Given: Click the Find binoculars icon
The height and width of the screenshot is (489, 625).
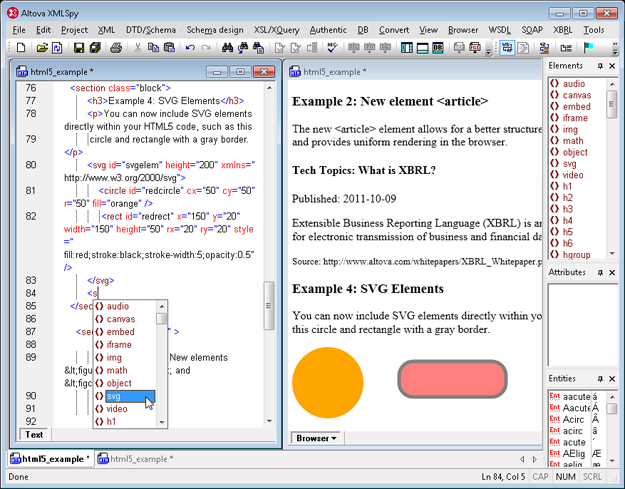Looking at the screenshot, I should pyautogui.click(x=228, y=48).
